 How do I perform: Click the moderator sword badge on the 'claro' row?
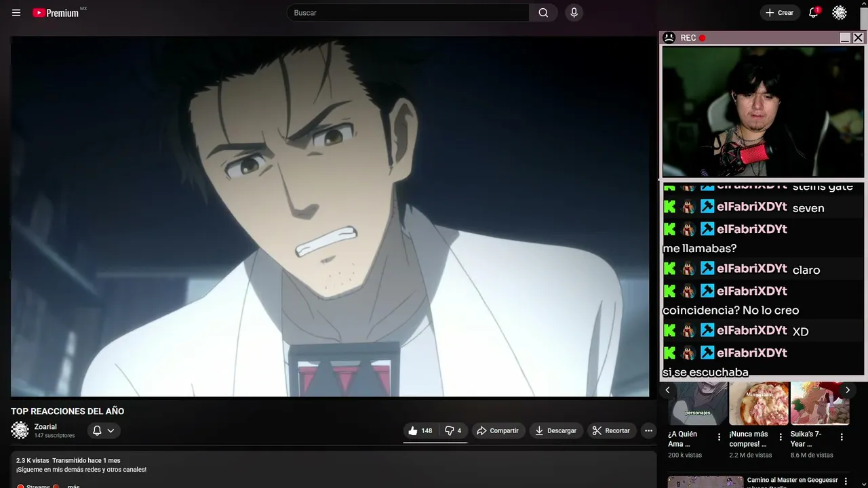pos(707,268)
